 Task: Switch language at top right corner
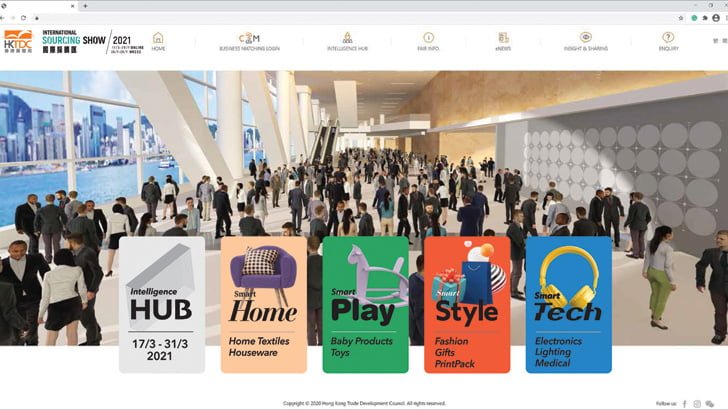pyautogui.click(x=716, y=41)
